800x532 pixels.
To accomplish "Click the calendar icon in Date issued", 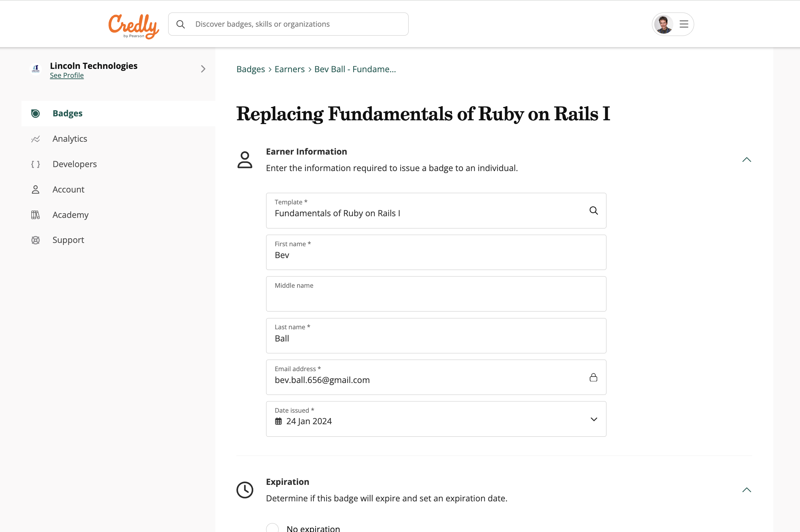I will (x=278, y=421).
